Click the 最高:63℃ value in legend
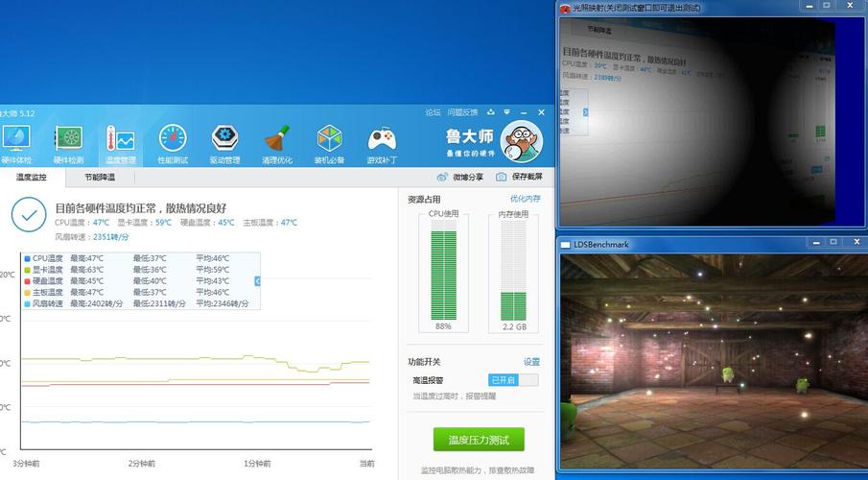Viewport: 868px width, 480px height. [87, 270]
